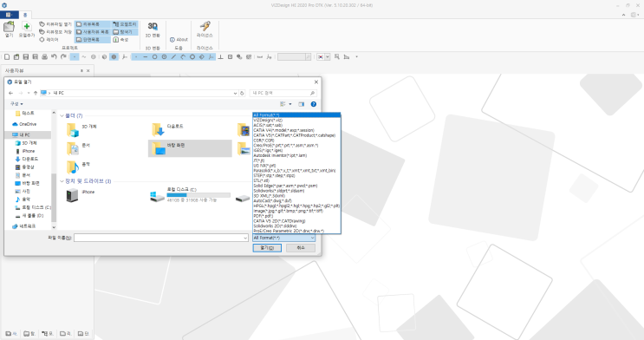Open the Organize (구성) dropdown menu

[x=16, y=104]
